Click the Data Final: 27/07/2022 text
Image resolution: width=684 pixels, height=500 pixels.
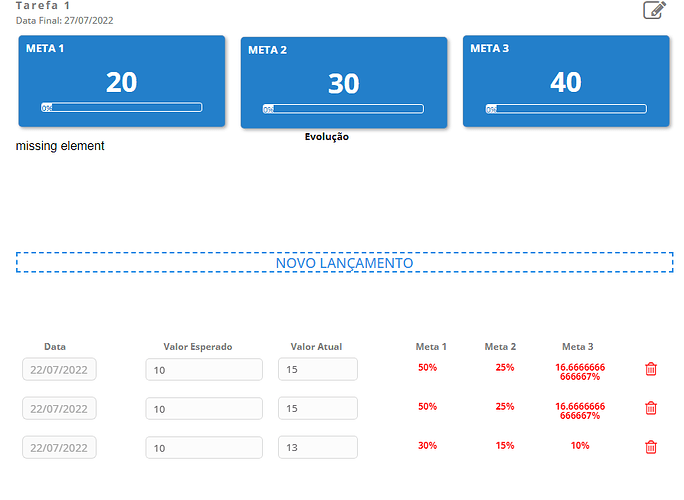[65, 21]
